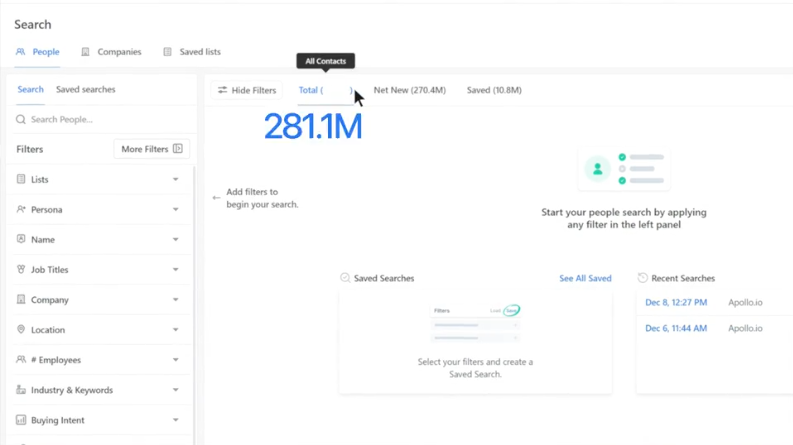
Task: Show Saved (10.8M) contacts
Action: [x=494, y=90]
